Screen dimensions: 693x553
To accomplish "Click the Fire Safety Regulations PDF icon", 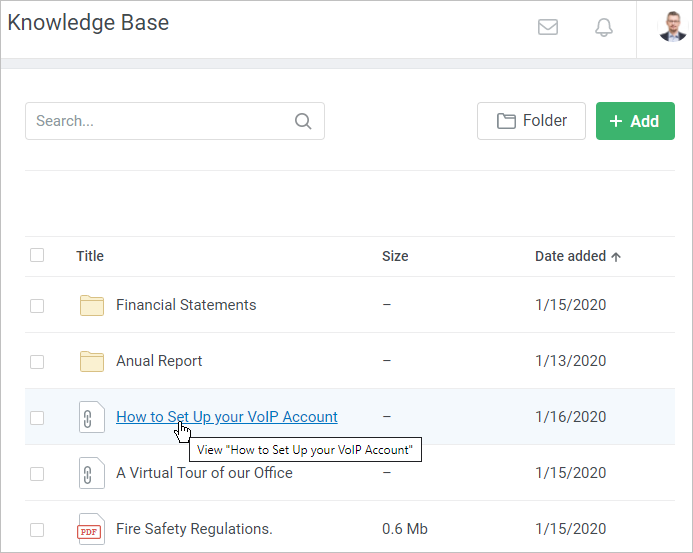I will [92, 529].
